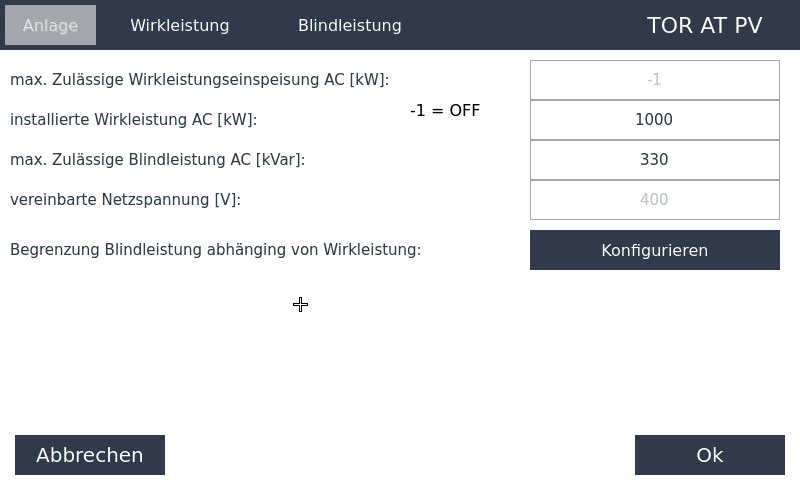Viewport: 800px width, 480px height.
Task: Confirm settings with the Ok button
Action: click(709, 455)
